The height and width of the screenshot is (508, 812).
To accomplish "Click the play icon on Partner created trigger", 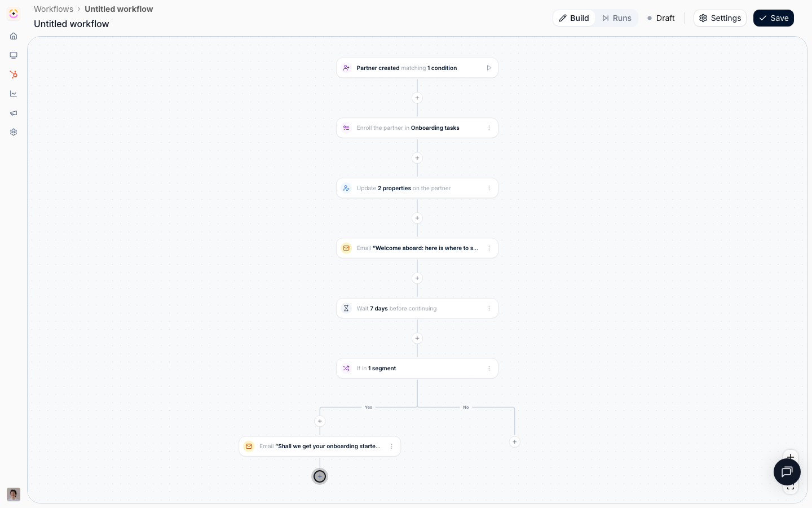I will 489,68.
